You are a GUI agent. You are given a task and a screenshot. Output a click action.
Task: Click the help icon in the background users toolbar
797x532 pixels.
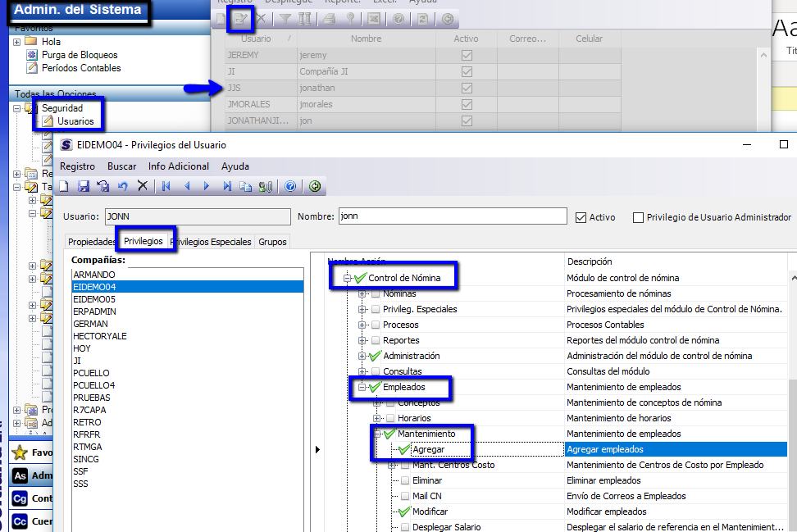398,20
